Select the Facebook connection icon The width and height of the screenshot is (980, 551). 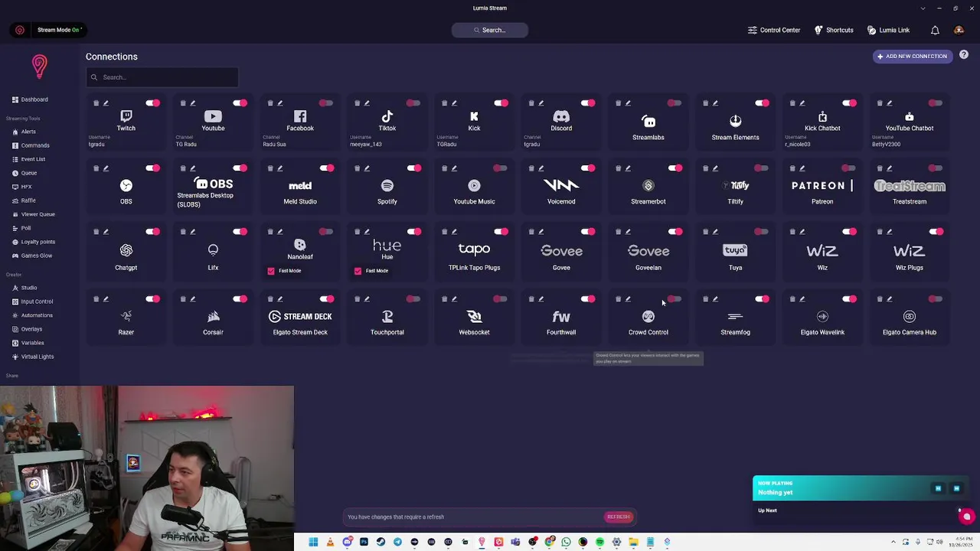tap(300, 116)
